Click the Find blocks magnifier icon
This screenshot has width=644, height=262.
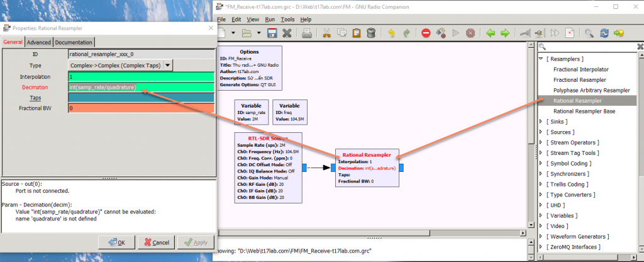pyautogui.click(x=589, y=32)
